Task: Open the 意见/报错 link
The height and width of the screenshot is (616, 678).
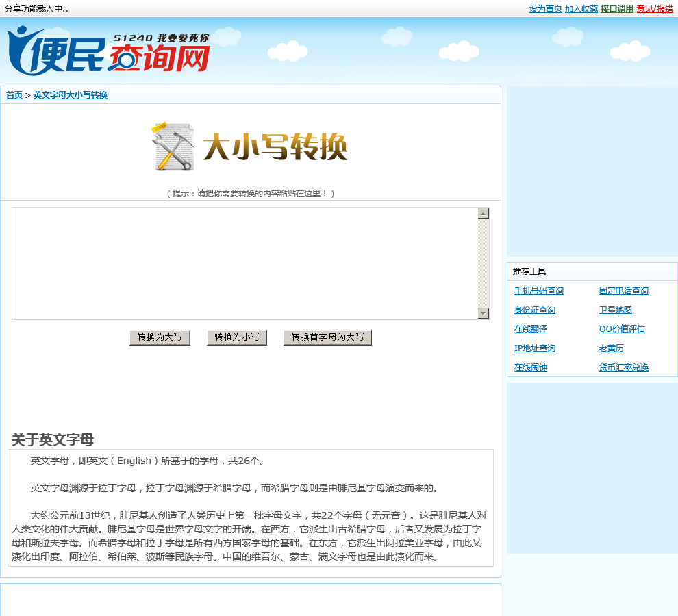Action: point(655,9)
